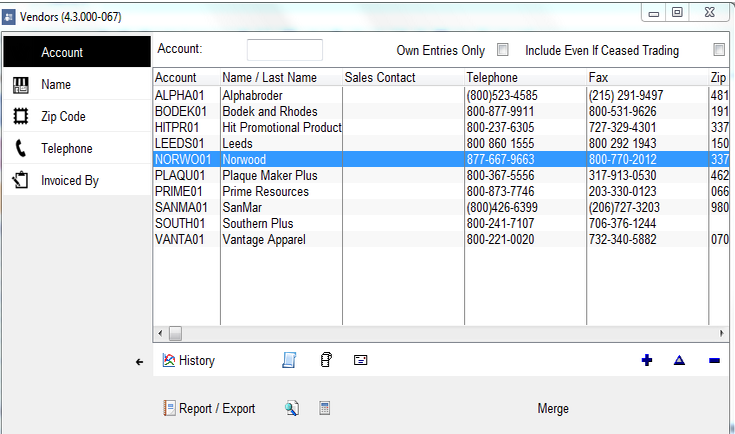
Task: Sort by Name / Last Name header
Action: coord(281,77)
